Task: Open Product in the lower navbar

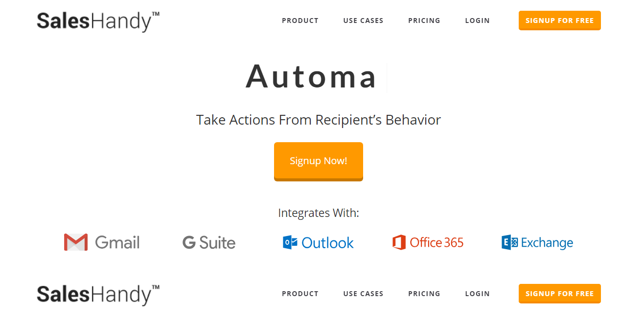Action: click(300, 294)
